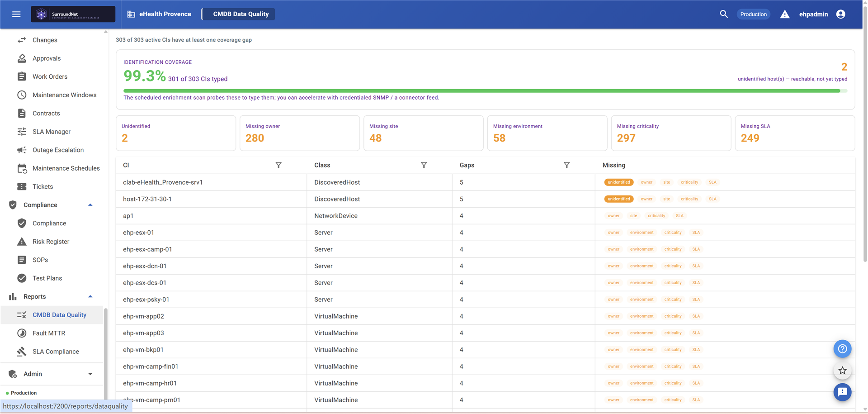Click the identification coverage progress bar
Viewport: 868px width, 414px height.
tap(485, 91)
